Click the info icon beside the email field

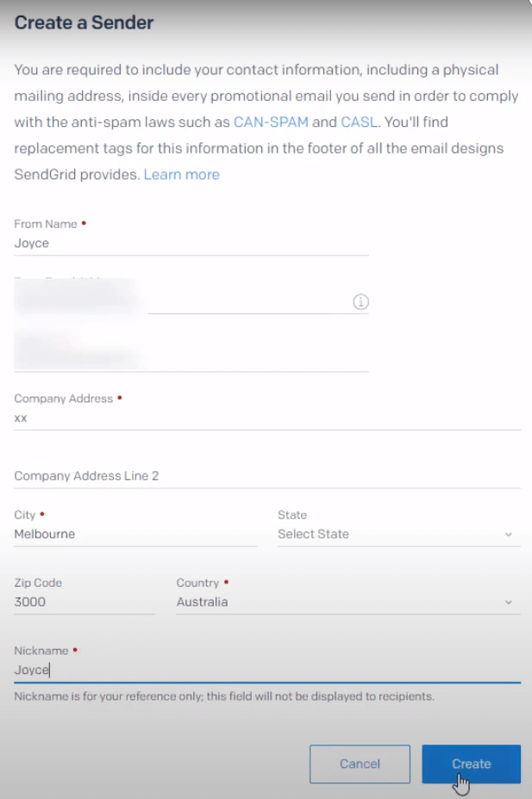[x=361, y=302]
